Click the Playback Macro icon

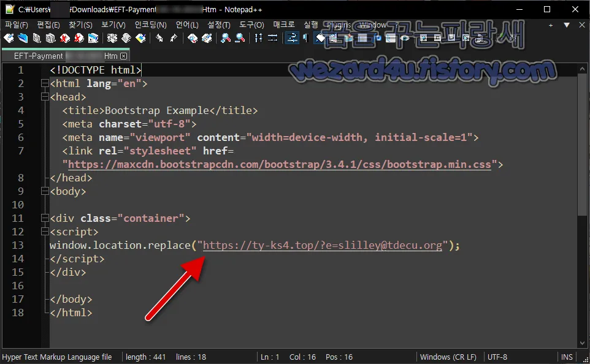(x=451, y=38)
